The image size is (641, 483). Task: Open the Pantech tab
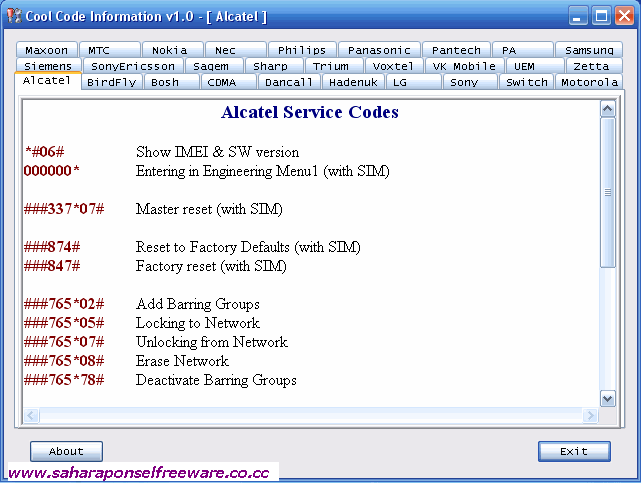[x=456, y=50]
